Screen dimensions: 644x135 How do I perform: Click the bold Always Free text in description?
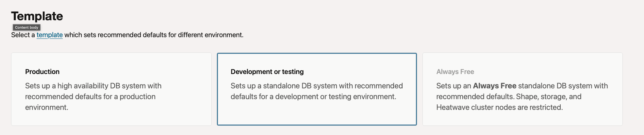[494, 86]
